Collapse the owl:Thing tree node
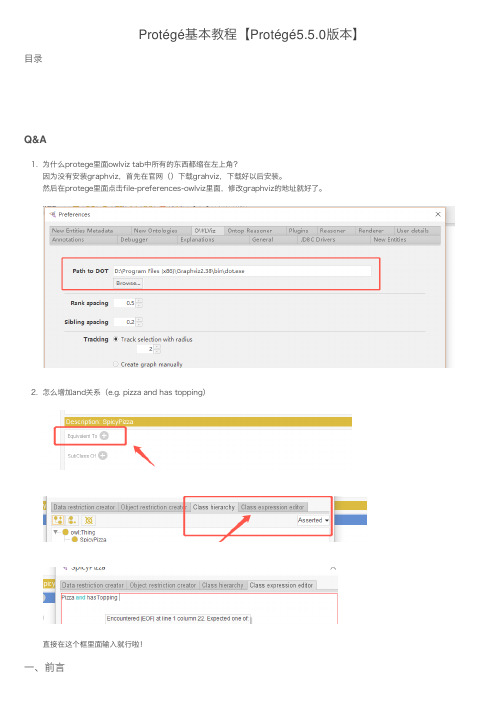This screenshot has width=504, height=713. click(x=55, y=532)
